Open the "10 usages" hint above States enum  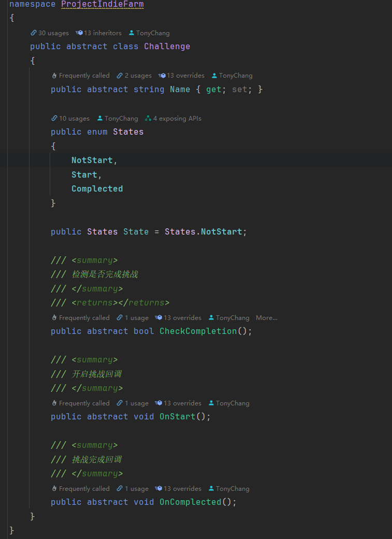pyautogui.click(x=74, y=119)
